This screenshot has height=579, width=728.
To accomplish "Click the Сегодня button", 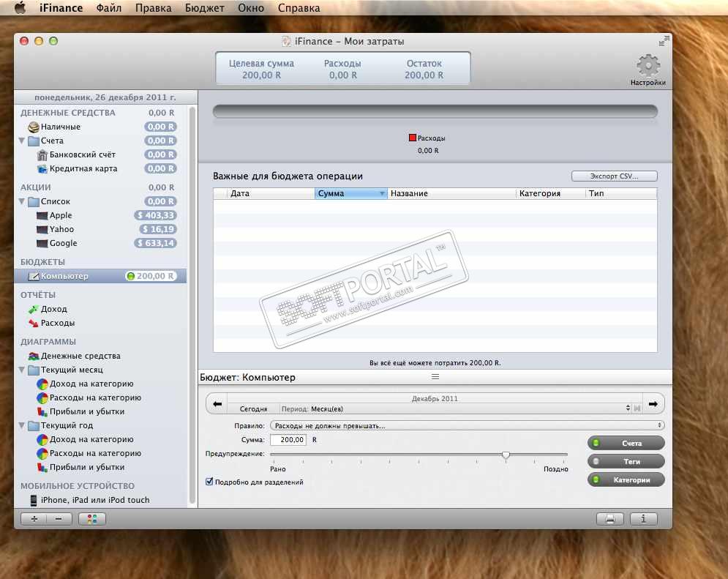I will (253, 409).
